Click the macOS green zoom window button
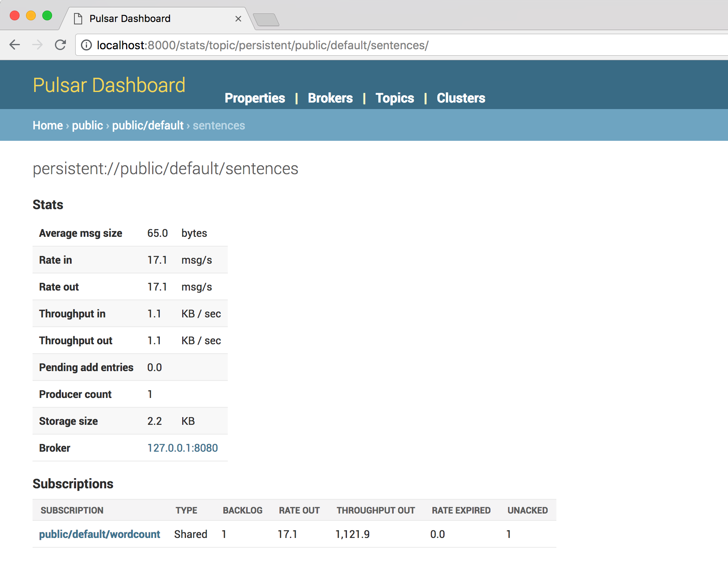 47,15
